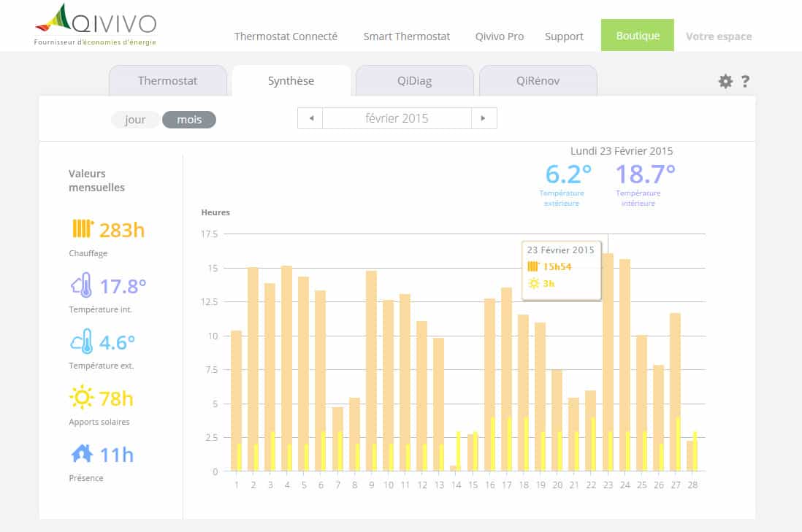Select the heating bar for day 4
Screen dimensions: 802x532
point(287,368)
